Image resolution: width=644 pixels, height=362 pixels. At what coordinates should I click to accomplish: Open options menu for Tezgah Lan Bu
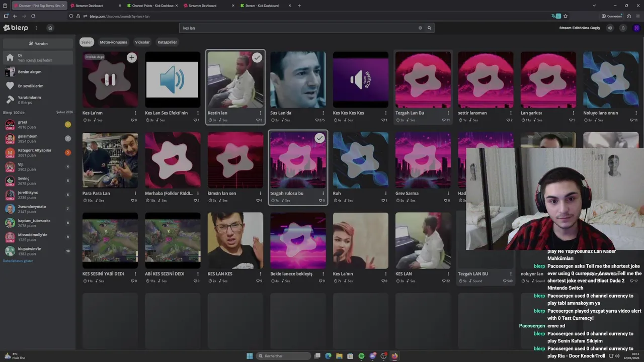pos(448,113)
